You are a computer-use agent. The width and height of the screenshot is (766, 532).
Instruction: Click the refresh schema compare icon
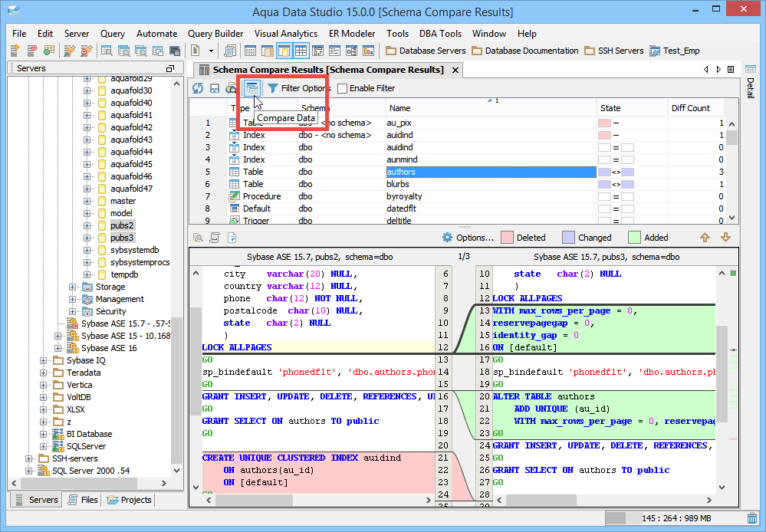[198, 88]
